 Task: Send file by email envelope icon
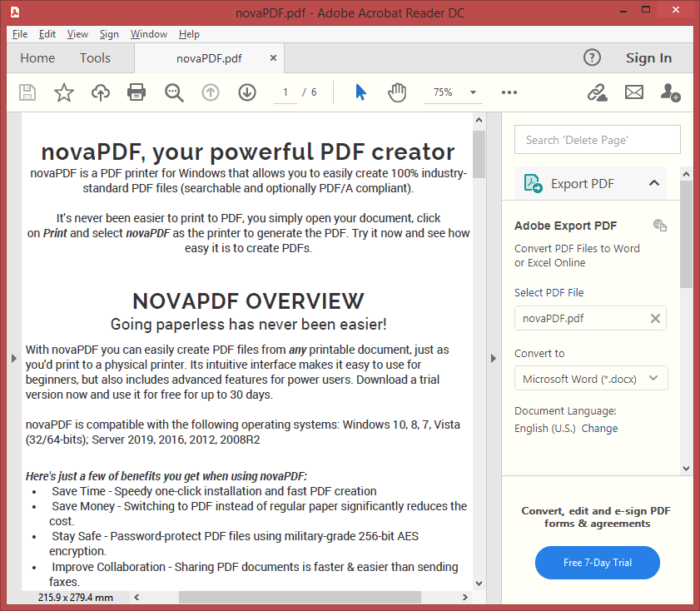pyautogui.click(x=634, y=92)
